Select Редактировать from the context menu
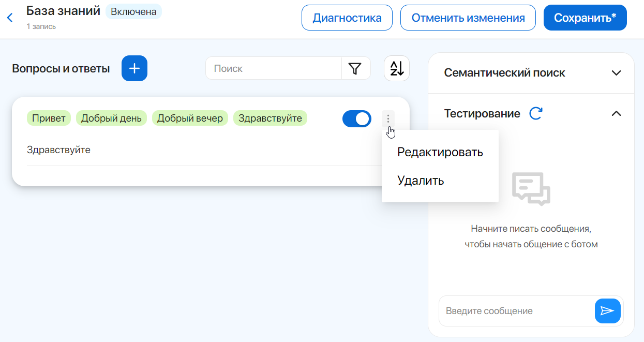The image size is (644, 342). click(x=440, y=152)
